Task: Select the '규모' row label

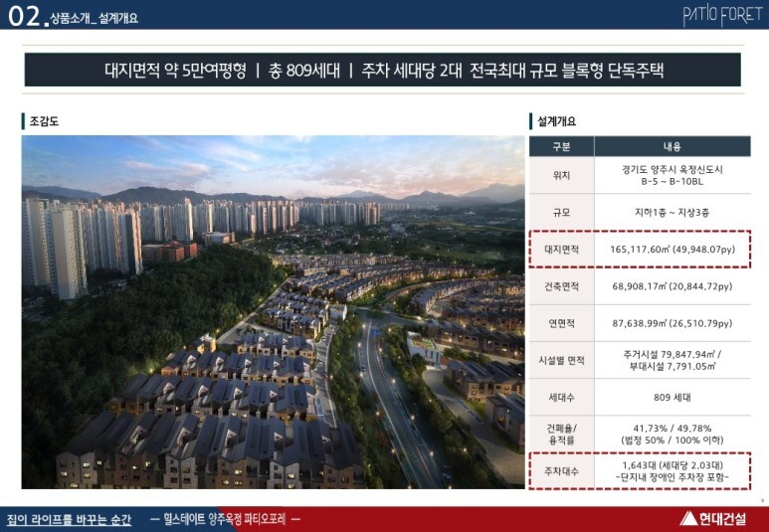Action: pyautogui.click(x=561, y=213)
